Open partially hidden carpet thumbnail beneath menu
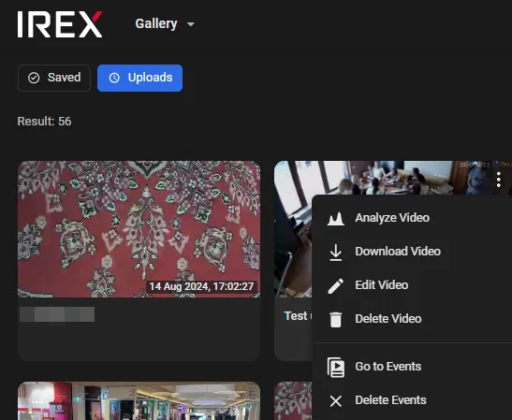 (x=293, y=400)
